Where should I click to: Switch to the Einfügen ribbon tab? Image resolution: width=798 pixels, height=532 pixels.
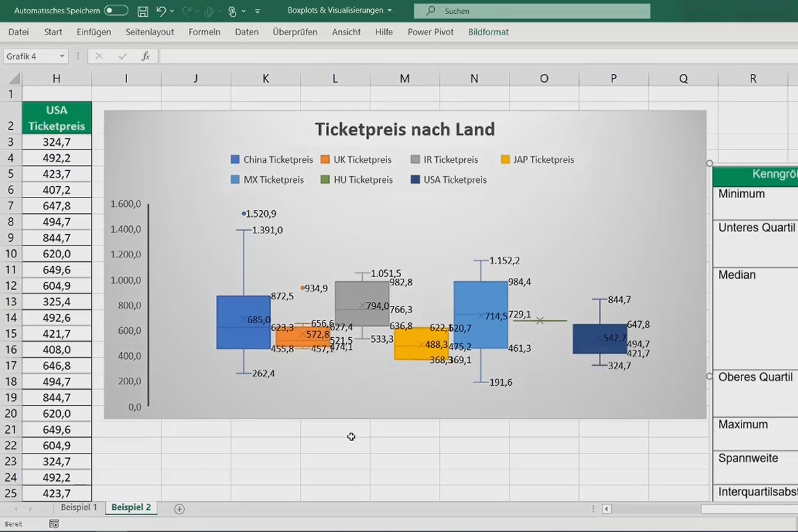pos(94,32)
